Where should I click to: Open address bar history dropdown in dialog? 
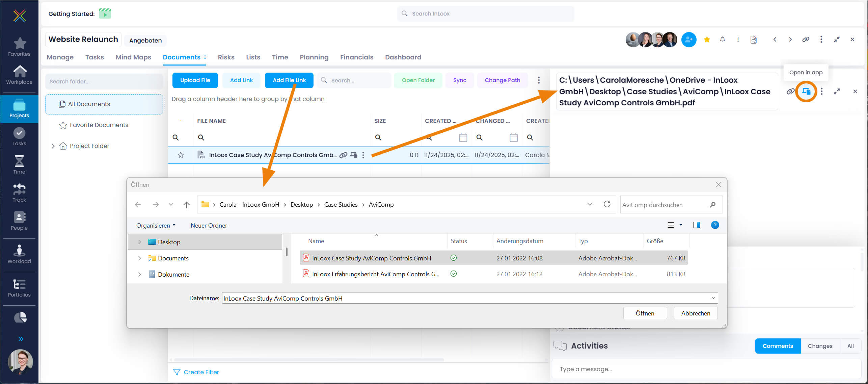click(x=590, y=204)
